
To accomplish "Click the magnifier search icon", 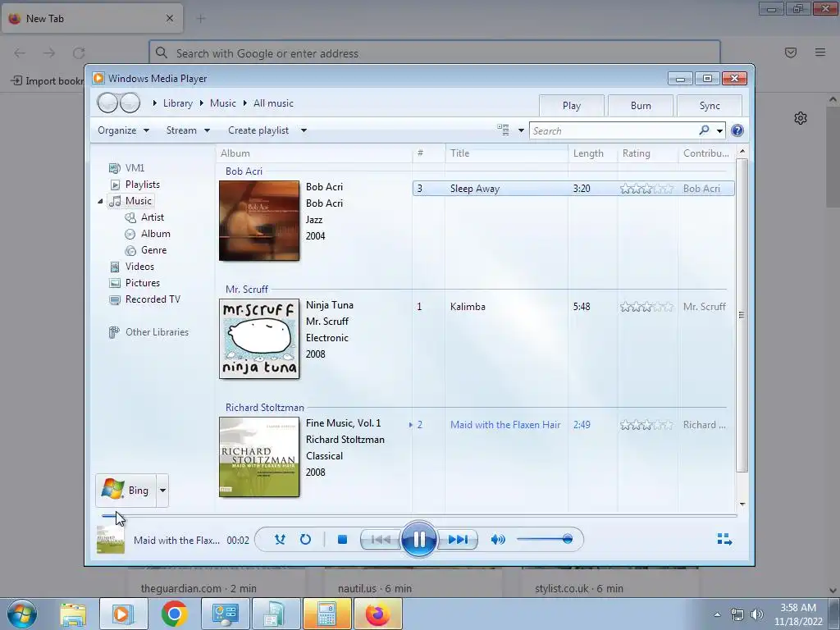I will pos(704,130).
